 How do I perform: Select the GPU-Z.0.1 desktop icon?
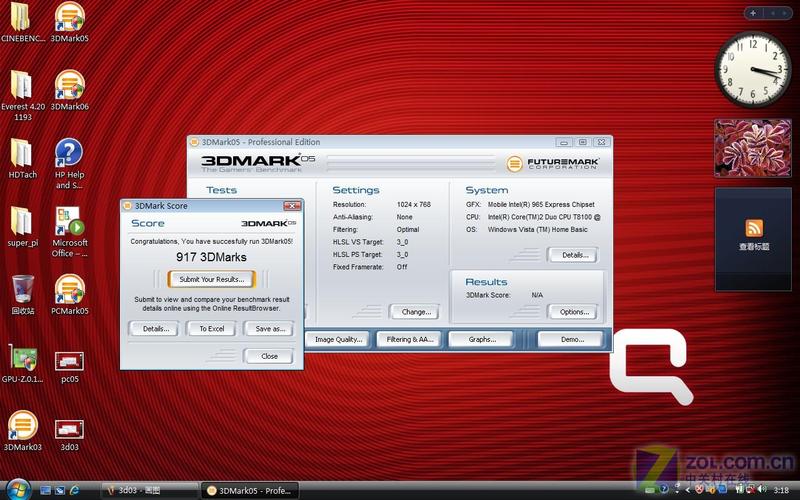(x=22, y=359)
